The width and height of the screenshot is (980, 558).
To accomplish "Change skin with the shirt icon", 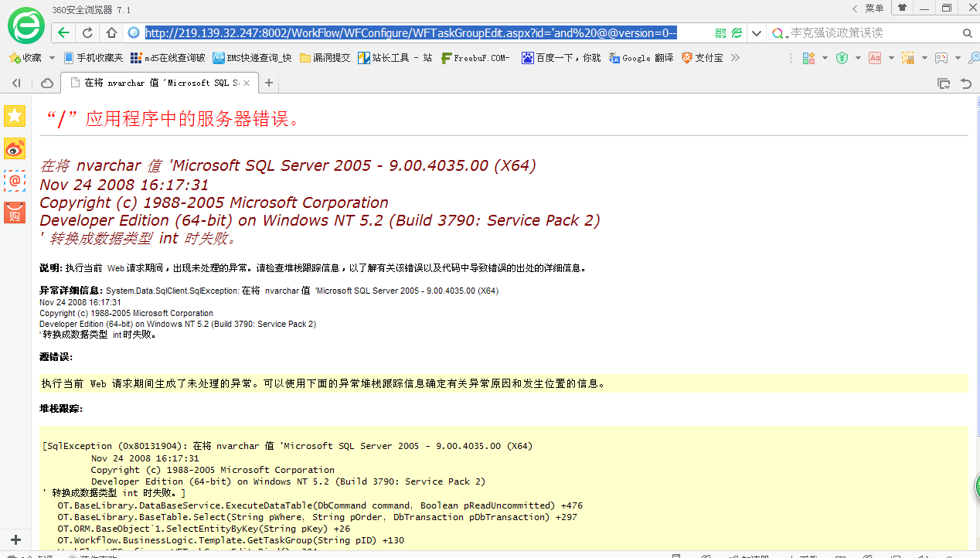I will tap(902, 8).
